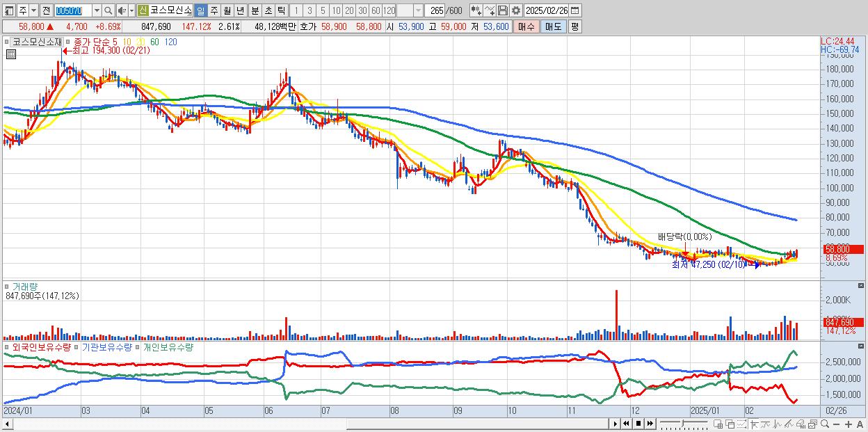Select second 초 chart period
The width and height of the screenshot is (868, 432).
point(268,10)
